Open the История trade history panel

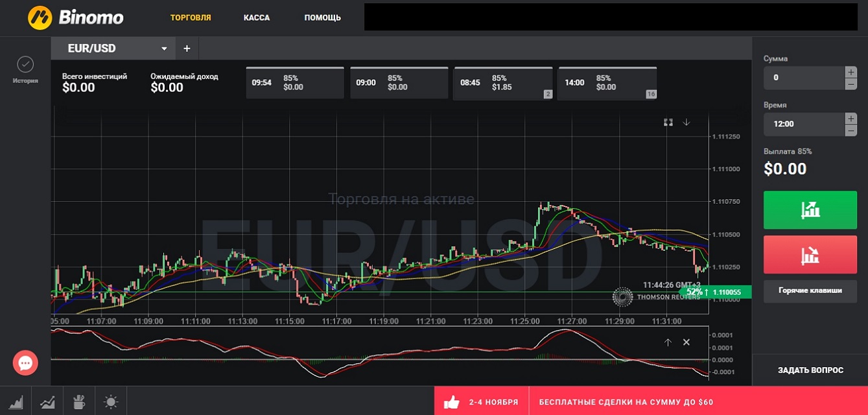[25, 70]
